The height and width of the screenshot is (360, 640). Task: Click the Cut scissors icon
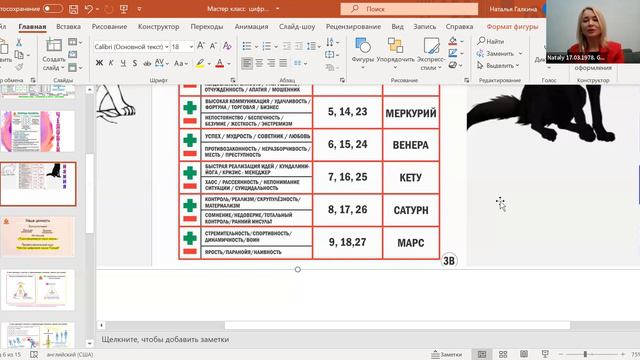coord(19,42)
